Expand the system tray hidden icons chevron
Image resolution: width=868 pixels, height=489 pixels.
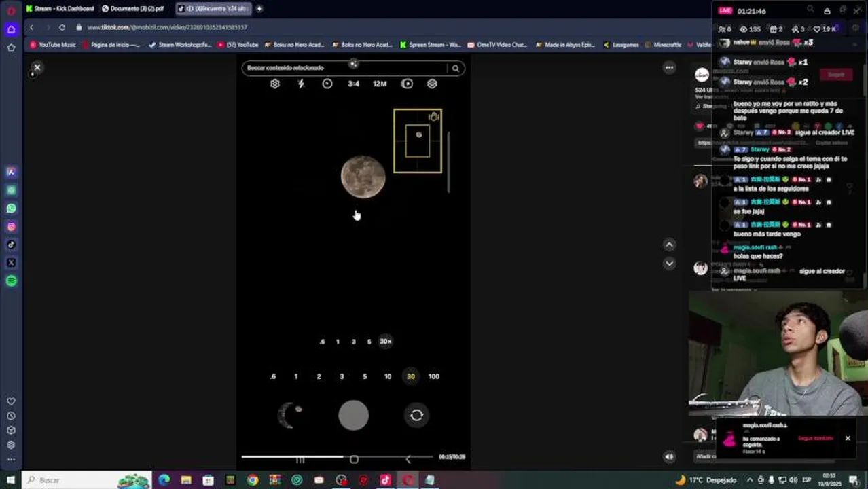tap(750, 480)
